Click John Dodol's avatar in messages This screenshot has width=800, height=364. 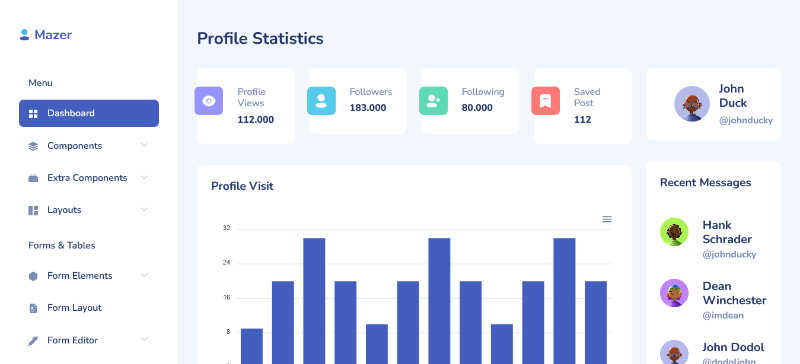(674, 352)
